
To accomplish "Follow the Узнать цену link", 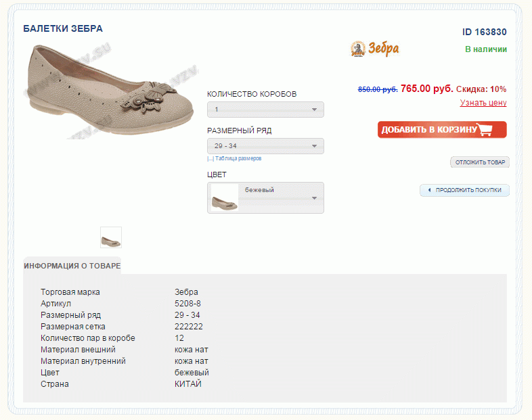I will [x=483, y=102].
